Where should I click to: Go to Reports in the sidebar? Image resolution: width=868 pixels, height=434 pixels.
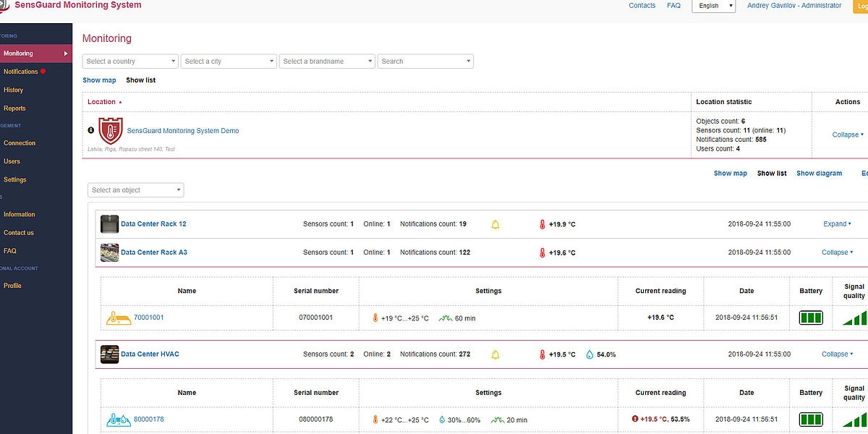tap(14, 109)
